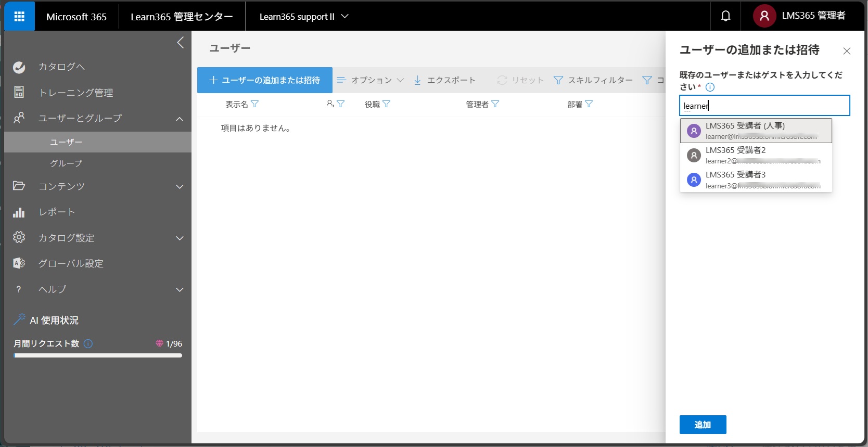868x447 pixels.
Task: Collapse the left navigation with the chevron
Action: 181,43
